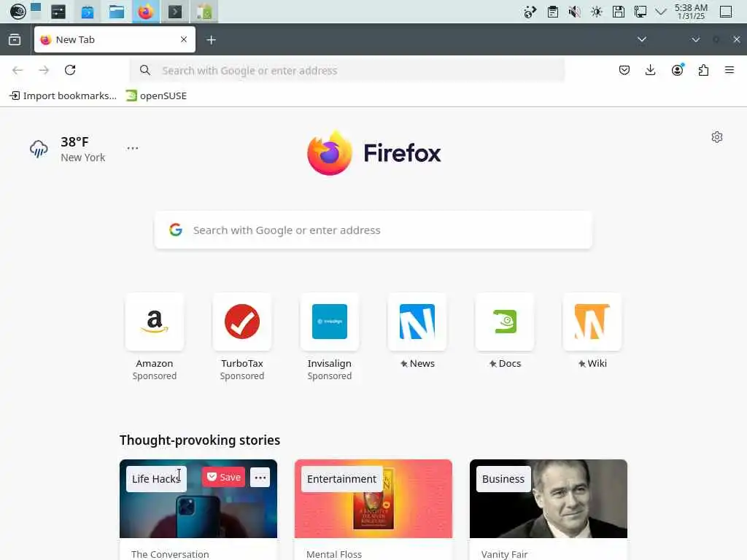The width and height of the screenshot is (747, 560).
Task: Expand hidden system tray icons
Action: tap(661, 12)
